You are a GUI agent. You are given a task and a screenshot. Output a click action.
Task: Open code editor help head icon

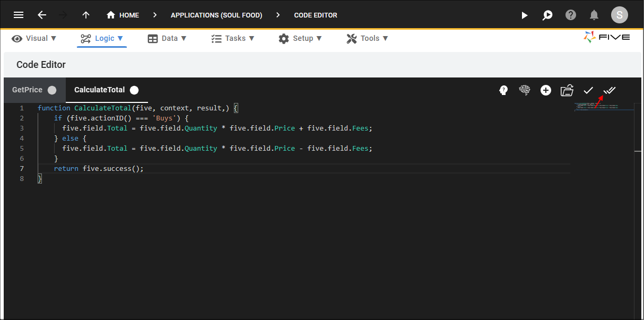504,90
